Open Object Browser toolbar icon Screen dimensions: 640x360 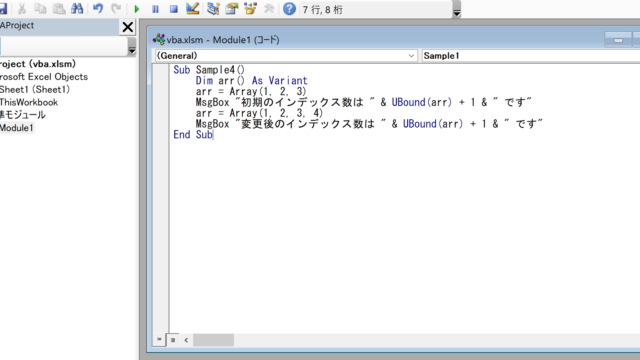pos(251,8)
